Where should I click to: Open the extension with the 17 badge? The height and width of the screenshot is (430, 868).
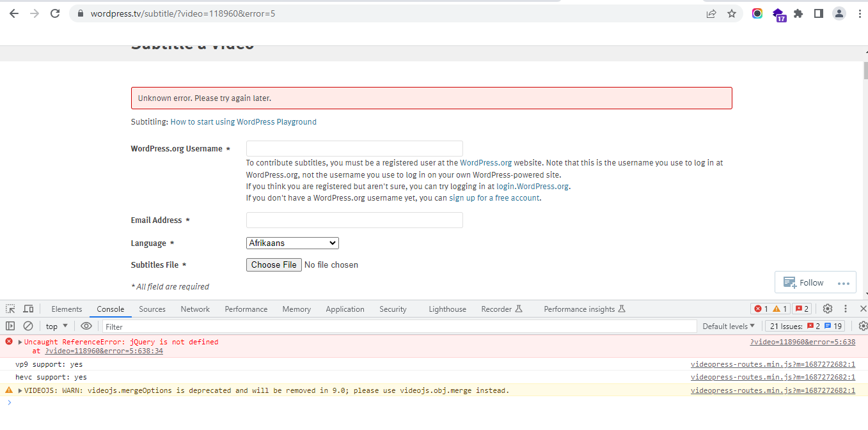(778, 15)
